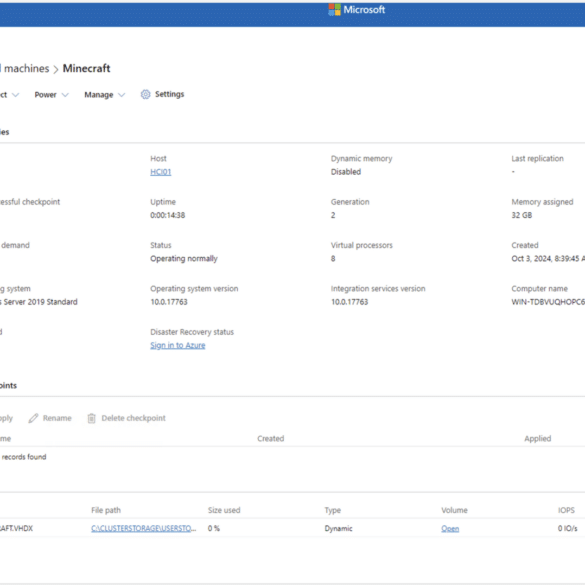Sort disks by Type column
This screenshot has height=585, width=585.
click(332, 510)
